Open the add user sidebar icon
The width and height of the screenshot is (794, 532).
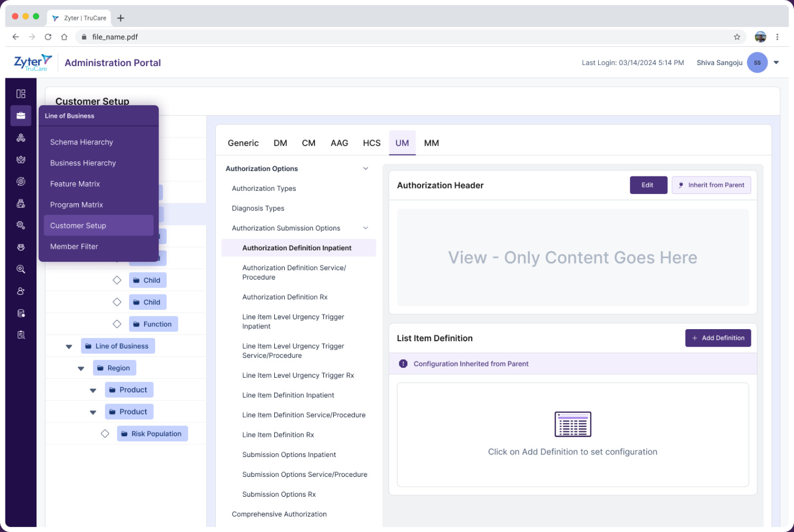[21, 291]
